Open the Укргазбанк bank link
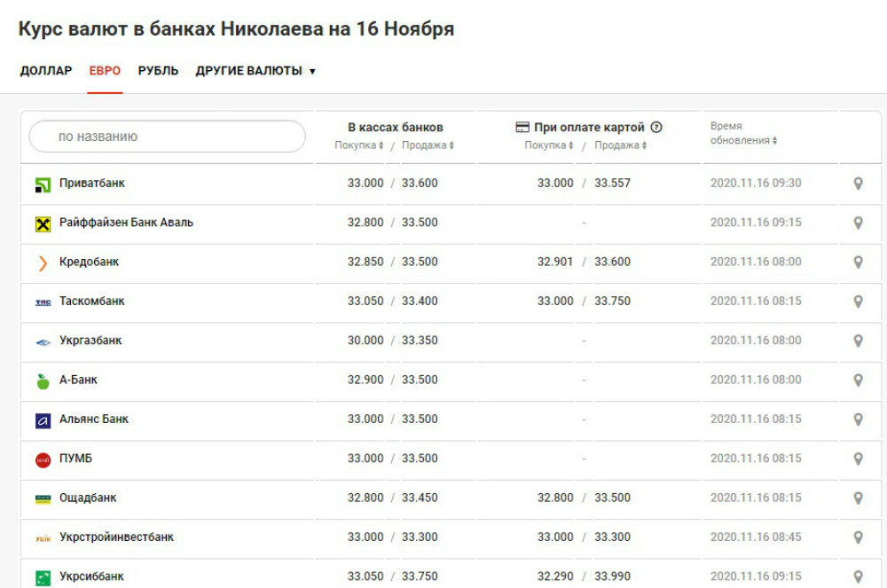Screen dimensions: 887x588 click(90, 341)
